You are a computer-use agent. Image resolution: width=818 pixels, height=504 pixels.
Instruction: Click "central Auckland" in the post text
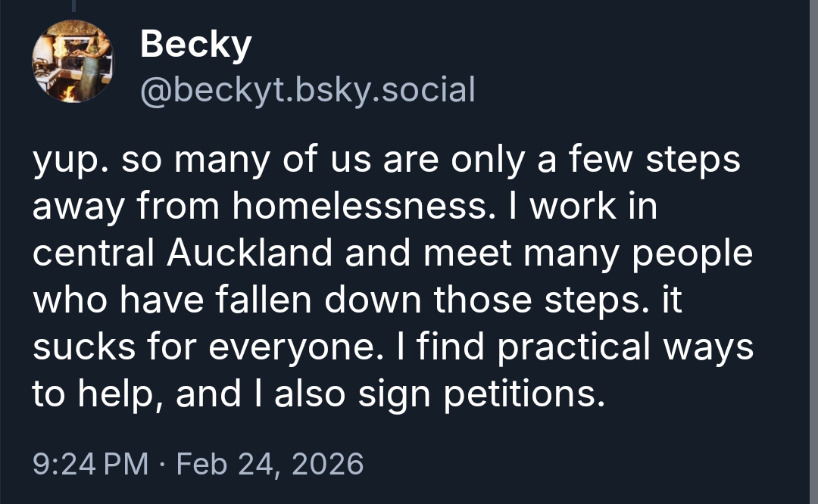pyautogui.click(x=182, y=254)
